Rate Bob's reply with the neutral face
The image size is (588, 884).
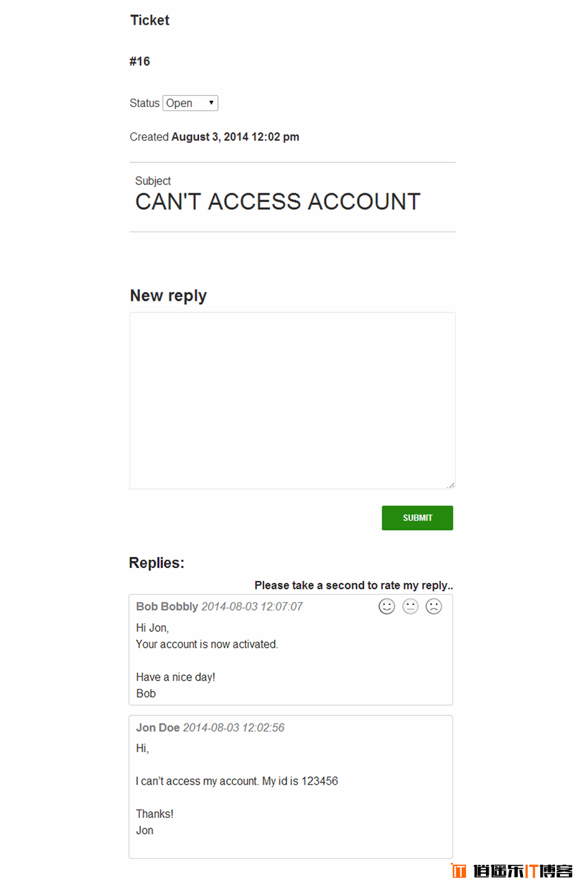click(410, 606)
